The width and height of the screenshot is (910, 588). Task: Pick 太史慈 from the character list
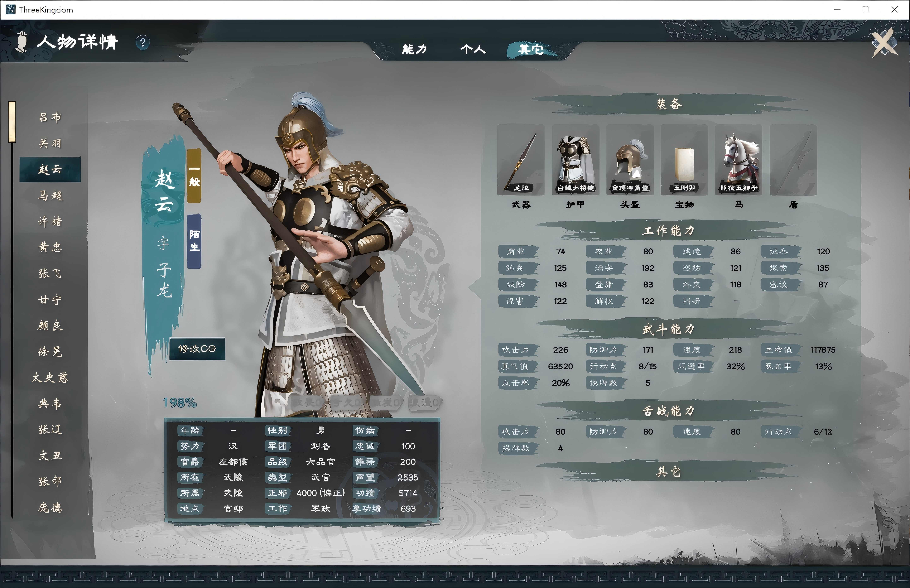coord(50,378)
